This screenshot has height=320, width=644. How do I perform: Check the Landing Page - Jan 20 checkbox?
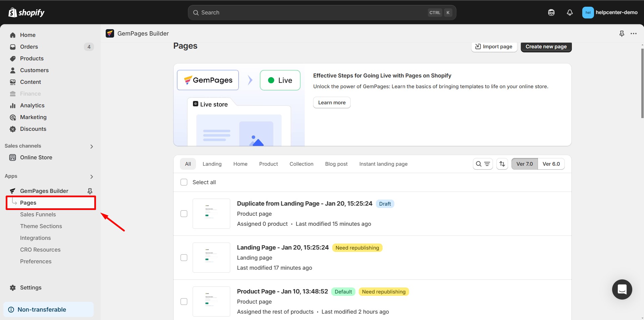point(184,258)
